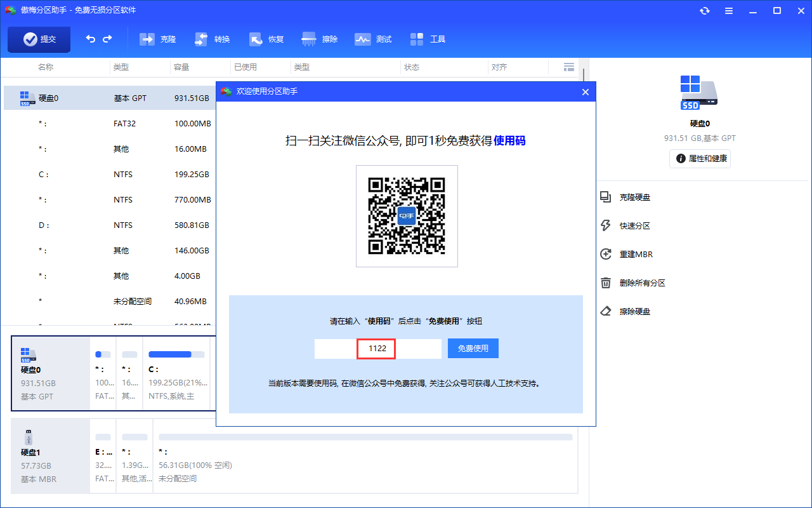The image size is (812, 508).
Task: Click the redo arrow icon
Action: (107, 39)
